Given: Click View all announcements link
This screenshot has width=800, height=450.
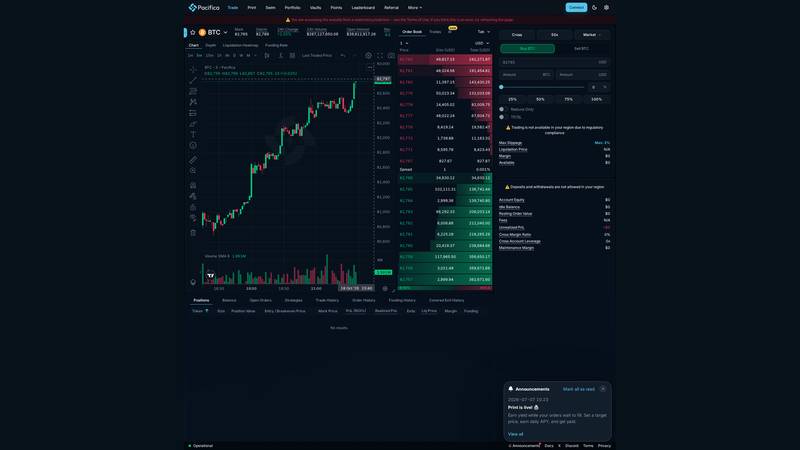Looking at the screenshot, I should 515,434.
